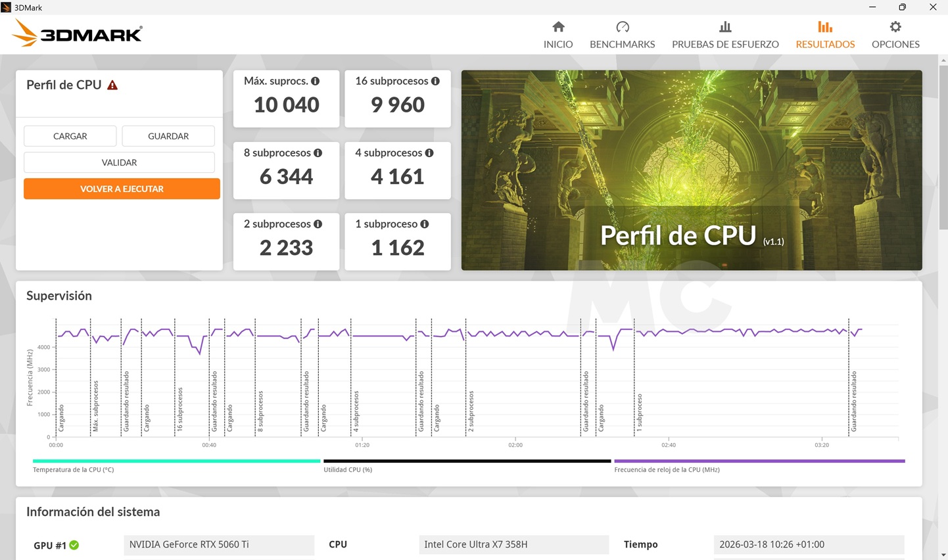This screenshot has height=560, width=948.
Task: Click the Cargar button
Action: pyautogui.click(x=70, y=135)
